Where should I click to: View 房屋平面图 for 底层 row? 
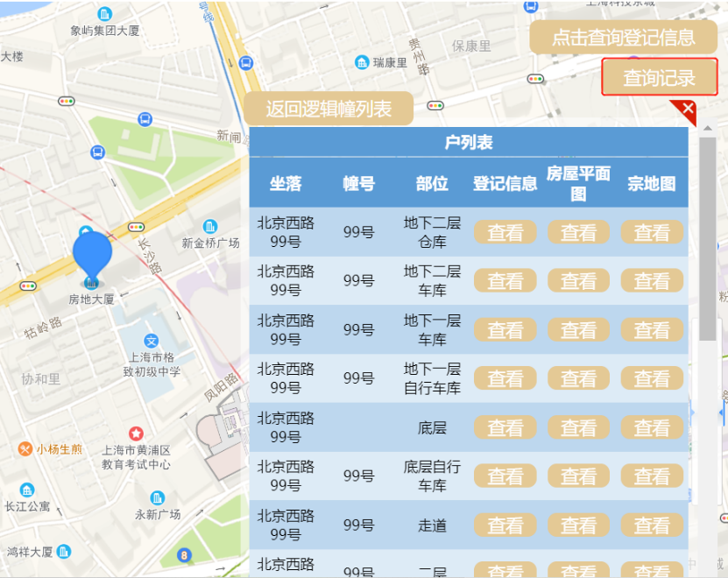point(578,427)
